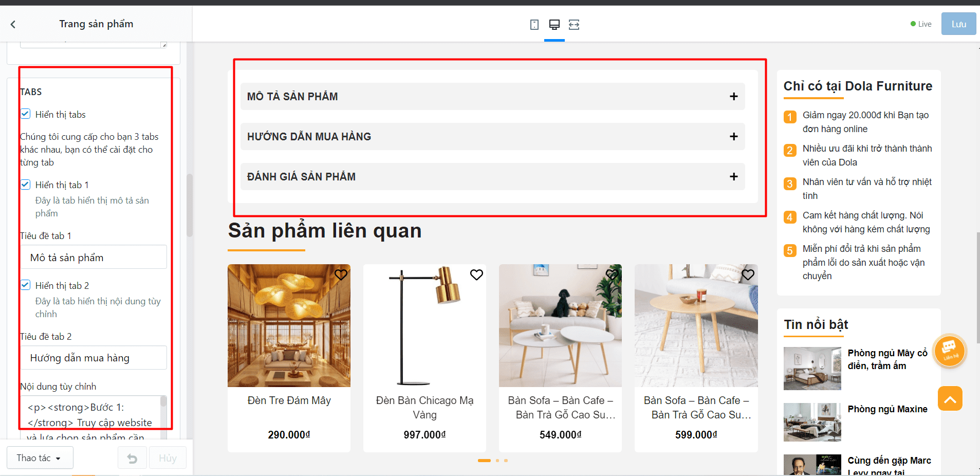This screenshot has height=476, width=980.
Task: Open the Phòng ngủ Maxine thumbnail
Action: pos(812,423)
